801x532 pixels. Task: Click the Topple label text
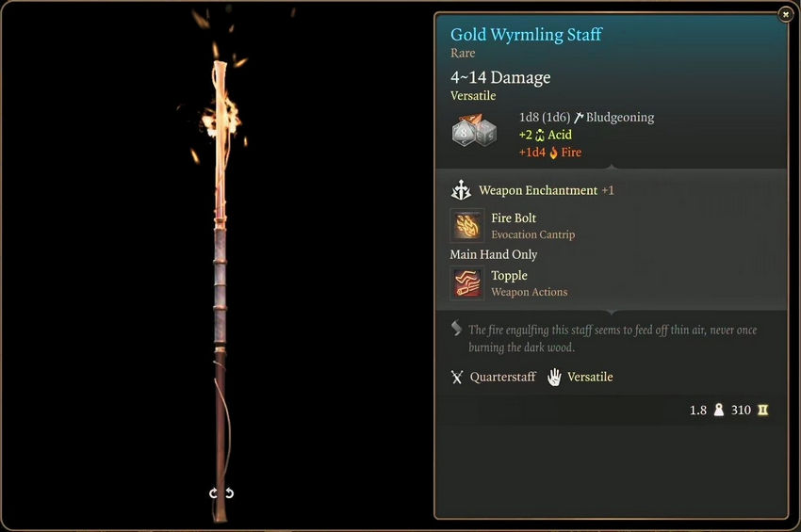click(509, 276)
